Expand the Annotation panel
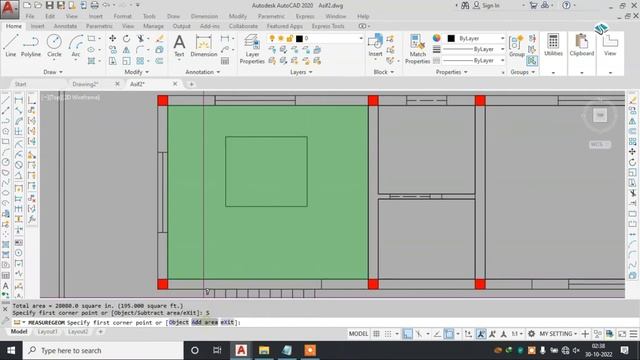 coord(202,72)
